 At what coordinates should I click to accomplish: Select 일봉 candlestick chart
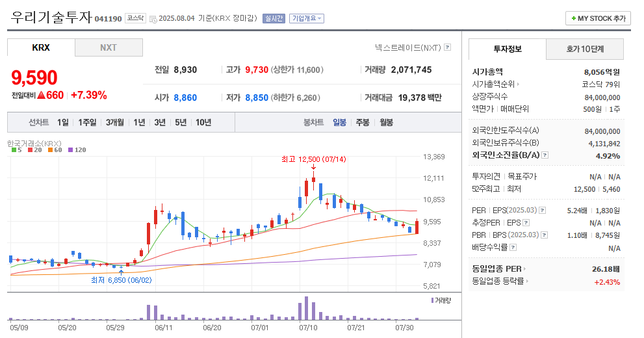339,122
